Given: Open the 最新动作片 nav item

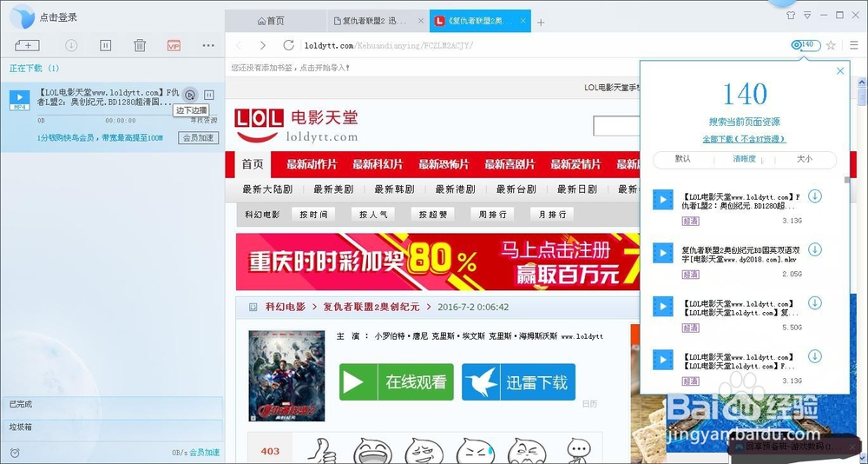Looking at the screenshot, I should (x=312, y=164).
